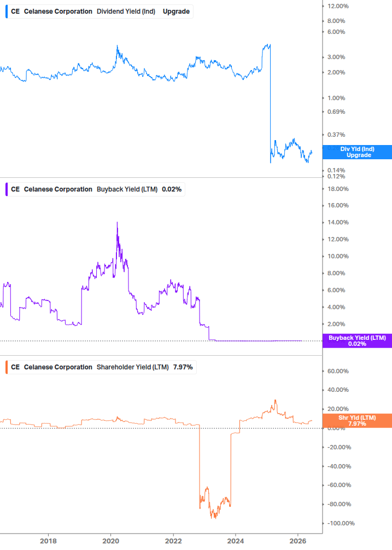Click the 2024 label on the time axis
Screen dimensions: 392x550
(236, 541)
